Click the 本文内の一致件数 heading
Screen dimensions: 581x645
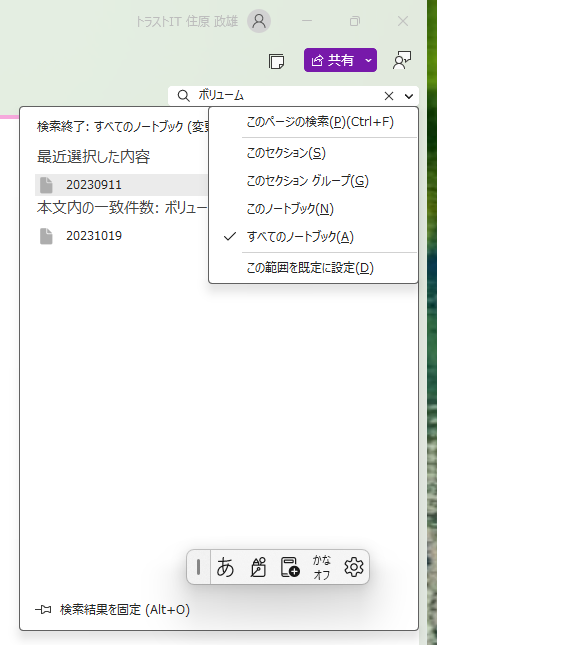coord(122,208)
